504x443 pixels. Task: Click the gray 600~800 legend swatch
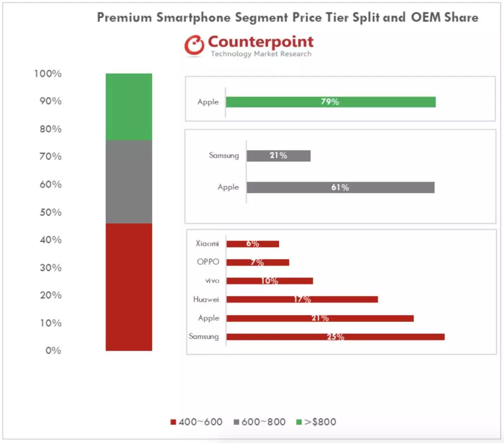tap(236, 422)
